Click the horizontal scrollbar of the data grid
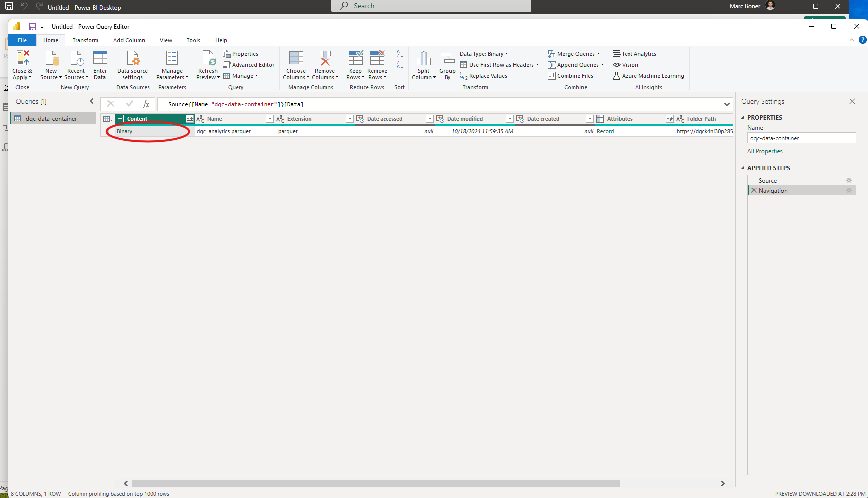 pyautogui.click(x=376, y=483)
